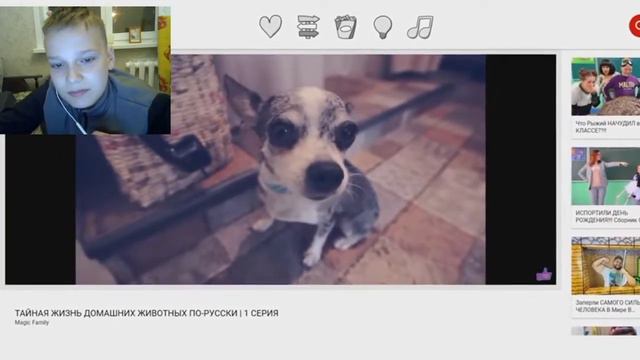
Task: Open 'Заперли САМОГО СИЛЬНОГО ЧЕЛОВЕКА' title link
Action: (607, 306)
